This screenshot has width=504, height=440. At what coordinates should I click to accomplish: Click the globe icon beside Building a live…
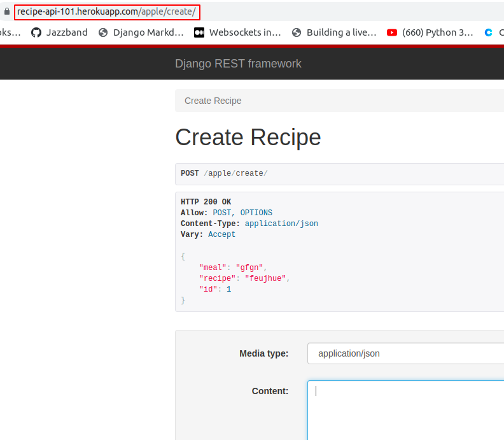[297, 32]
